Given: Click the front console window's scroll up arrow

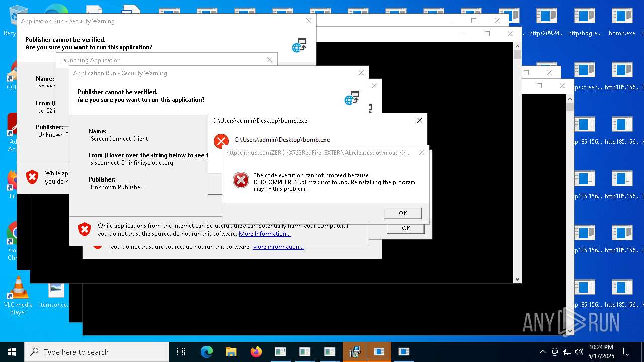Looking at the screenshot, I should coord(517,46).
